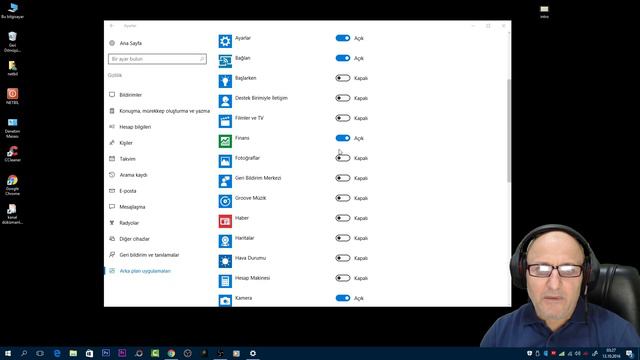
Task: Open Photoshop from the taskbar
Action: pyautogui.click(x=106, y=353)
